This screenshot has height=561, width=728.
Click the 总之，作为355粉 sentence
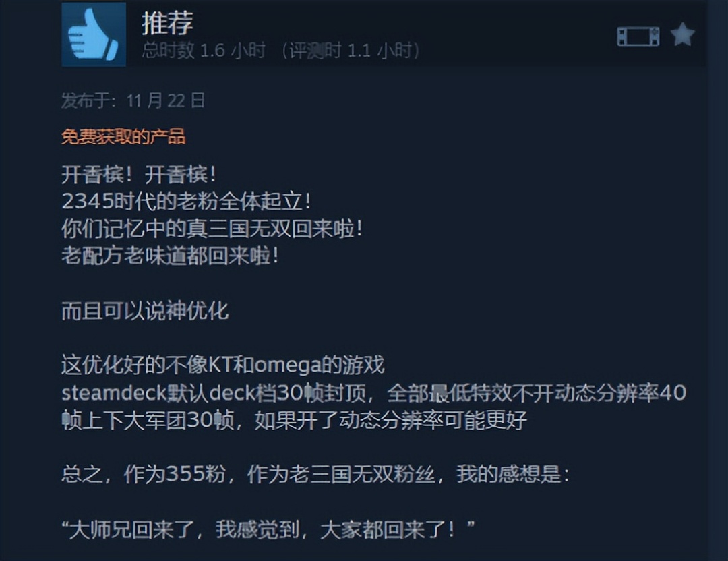(x=315, y=474)
